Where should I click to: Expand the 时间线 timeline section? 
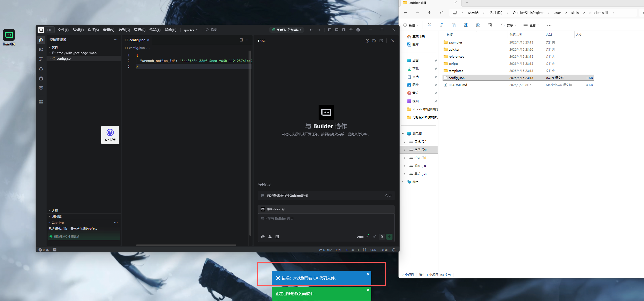56,216
